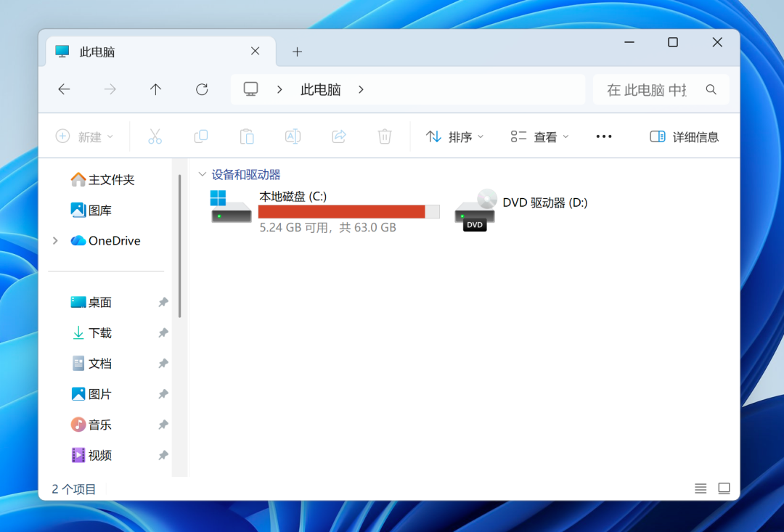Open 文档 folder in sidebar

(x=91, y=364)
